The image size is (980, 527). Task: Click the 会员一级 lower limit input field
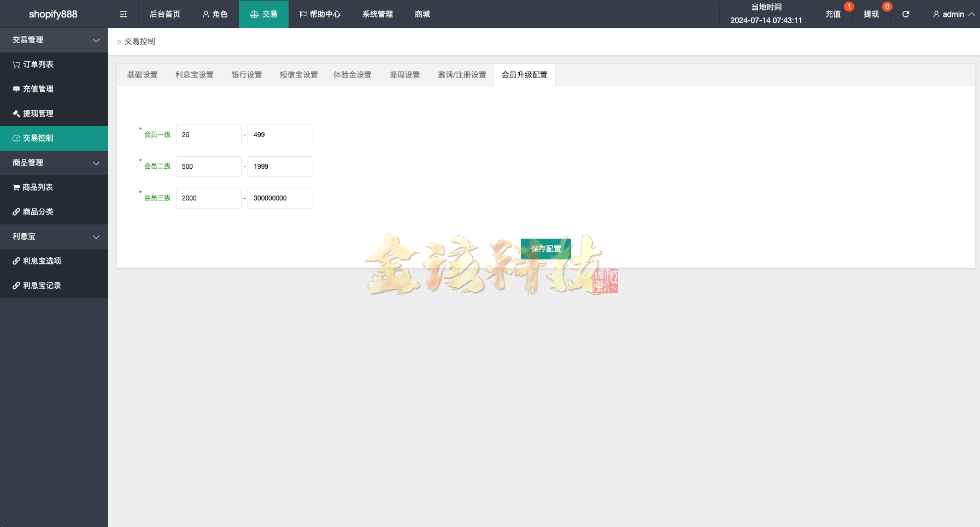(x=208, y=134)
